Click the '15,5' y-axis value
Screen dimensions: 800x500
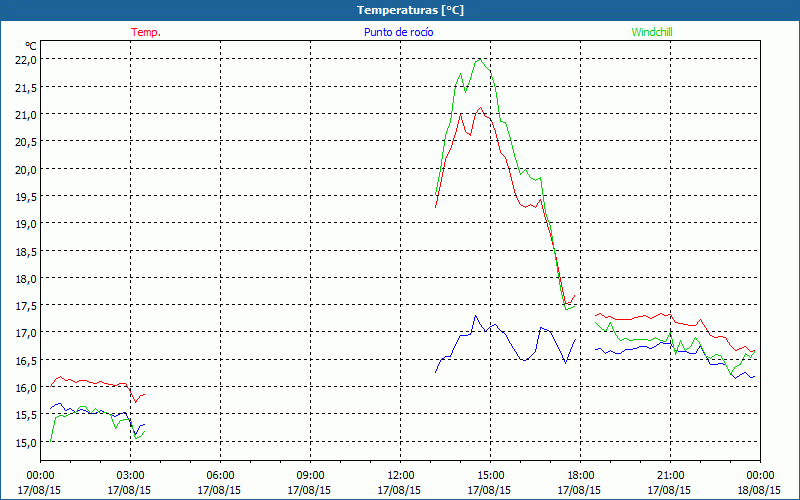pyautogui.click(x=28, y=415)
